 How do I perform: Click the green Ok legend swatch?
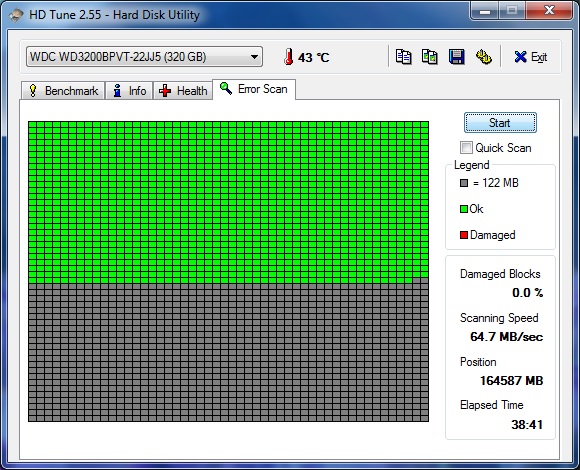click(464, 209)
